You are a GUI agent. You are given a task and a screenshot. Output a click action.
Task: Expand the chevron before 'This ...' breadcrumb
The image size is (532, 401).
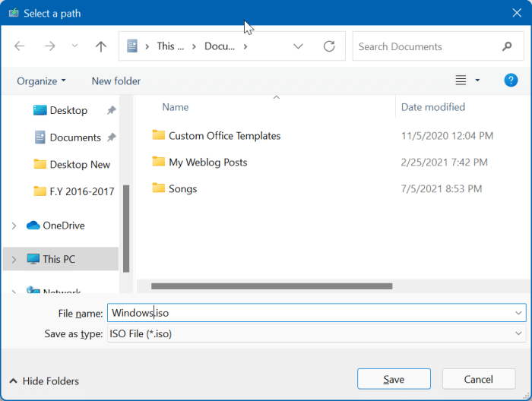coord(147,46)
